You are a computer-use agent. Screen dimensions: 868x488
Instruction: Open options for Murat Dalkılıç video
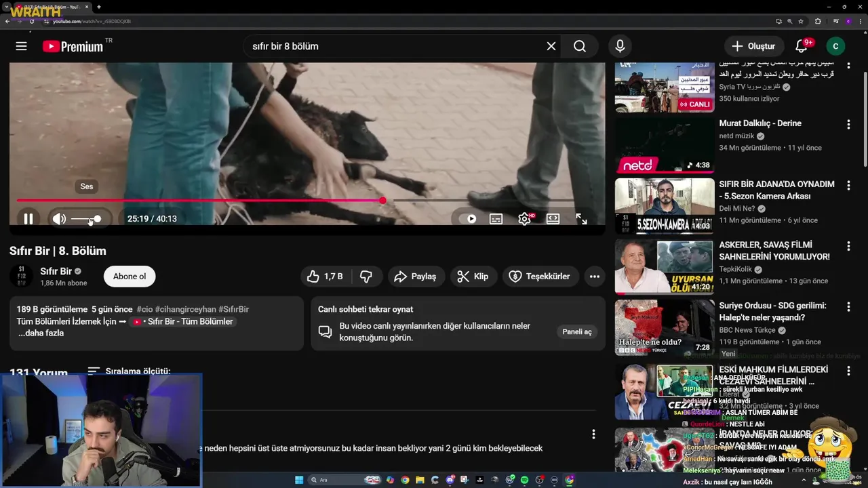click(x=848, y=125)
